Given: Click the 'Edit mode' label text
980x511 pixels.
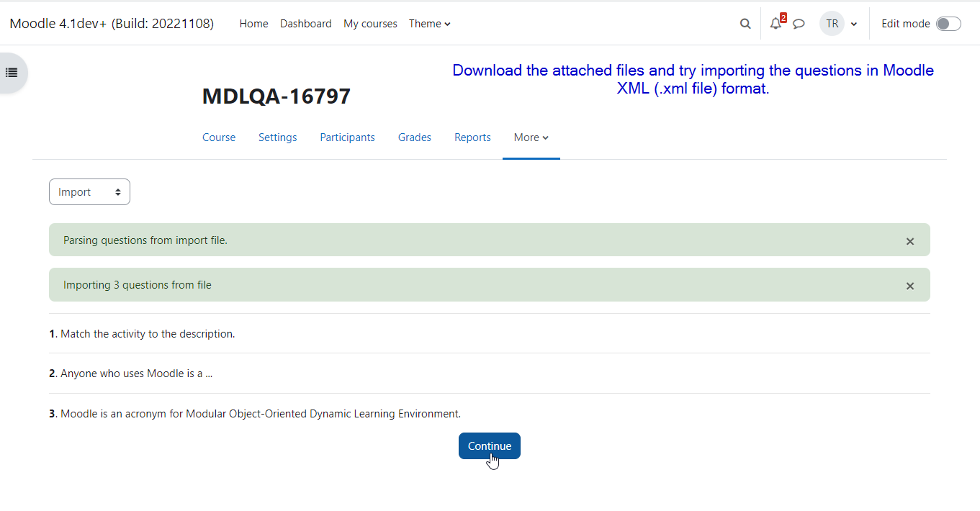Looking at the screenshot, I should click(906, 24).
